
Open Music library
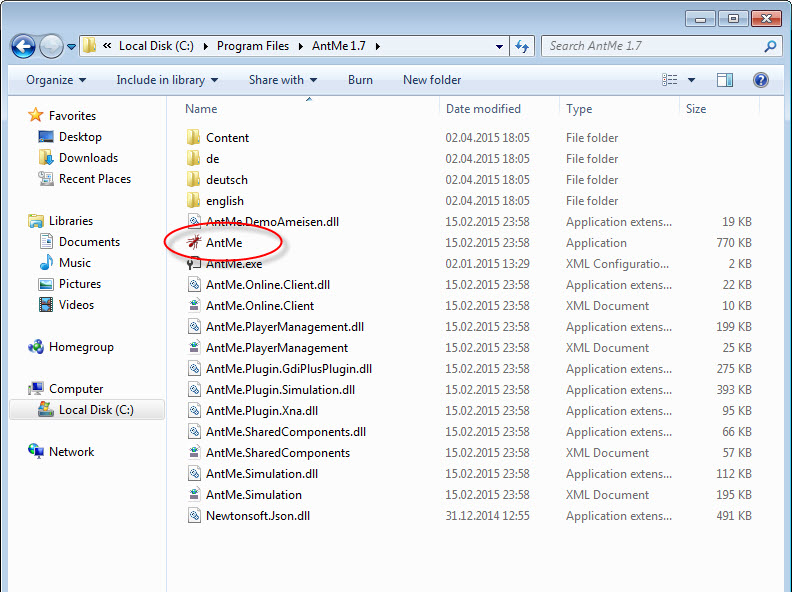[x=74, y=263]
